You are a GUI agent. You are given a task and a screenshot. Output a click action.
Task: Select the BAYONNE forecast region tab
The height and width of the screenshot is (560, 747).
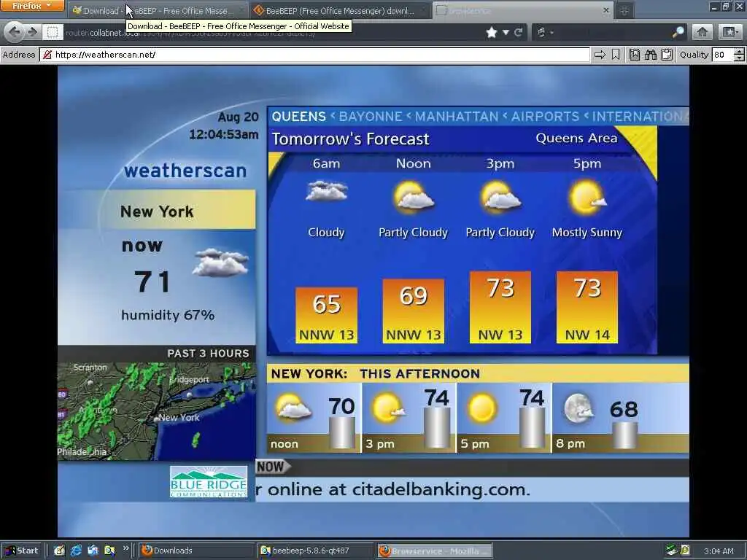click(371, 117)
